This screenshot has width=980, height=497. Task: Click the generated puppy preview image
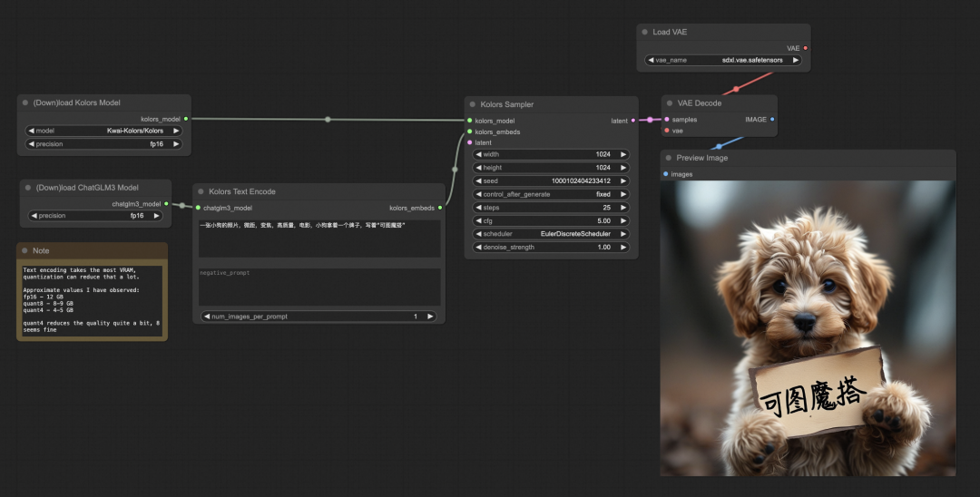click(x=808, y=328)
